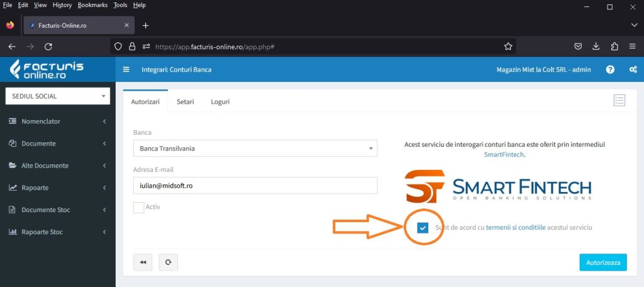Viewport: 644px width, 287px height.
Task: Click the Rapoarte Stoc bar chart icon
Action: coord(13,232)
